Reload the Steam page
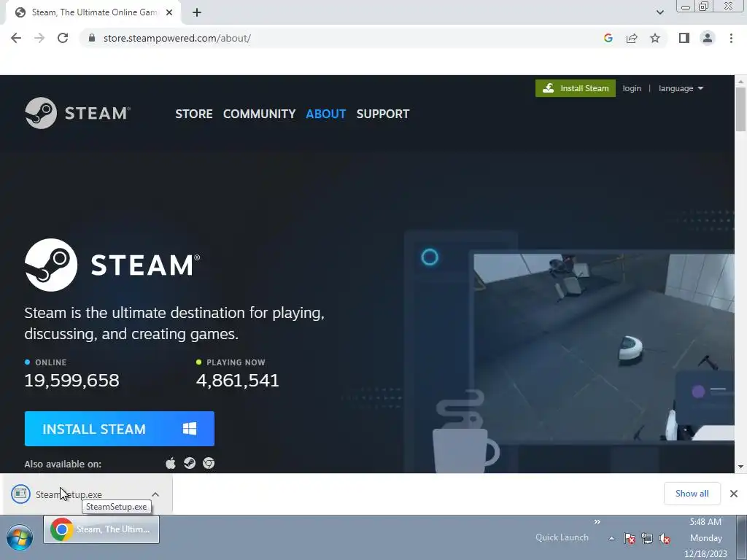Screen dimensions: 747x560 [x=63, y=38]
